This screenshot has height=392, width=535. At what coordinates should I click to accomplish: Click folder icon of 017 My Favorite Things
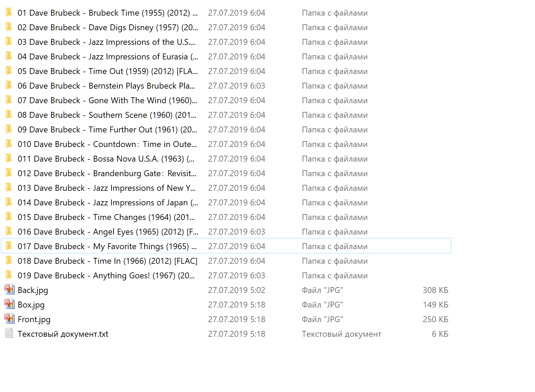point(9,246)
